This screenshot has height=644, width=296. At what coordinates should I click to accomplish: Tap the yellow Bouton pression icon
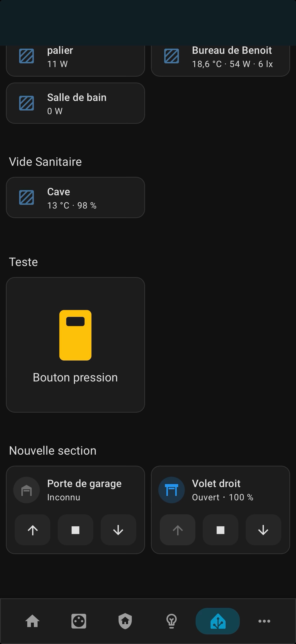pyautogui.click(x=75, y=335)
